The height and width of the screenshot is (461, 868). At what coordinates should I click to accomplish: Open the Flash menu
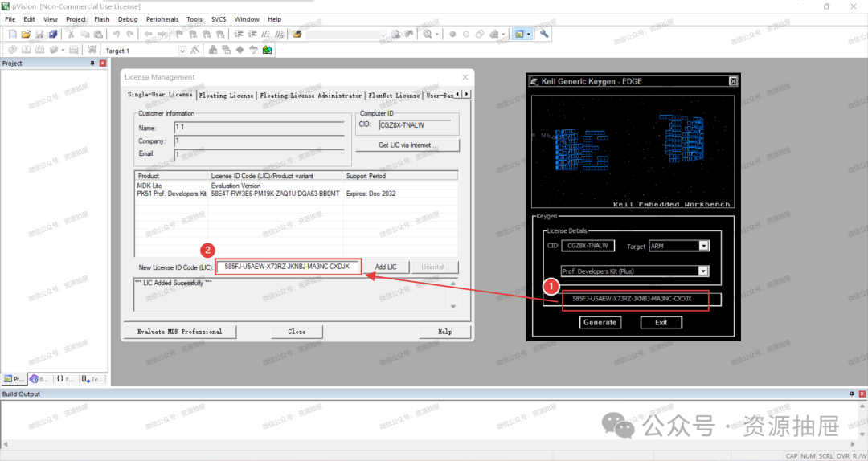(x=102, y=19)
